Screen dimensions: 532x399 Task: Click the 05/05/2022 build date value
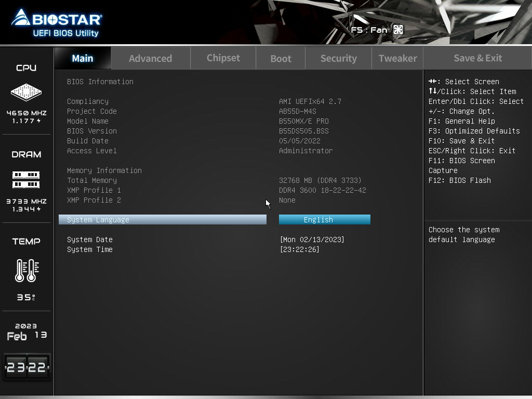[300, 141]
